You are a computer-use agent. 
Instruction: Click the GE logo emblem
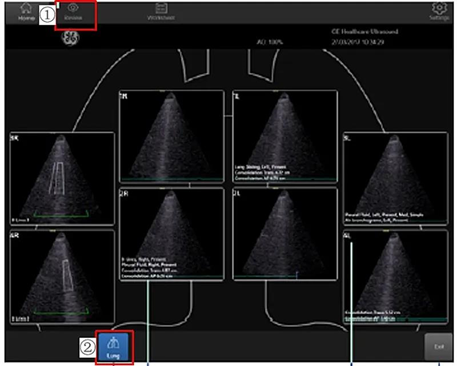point(70,38)
